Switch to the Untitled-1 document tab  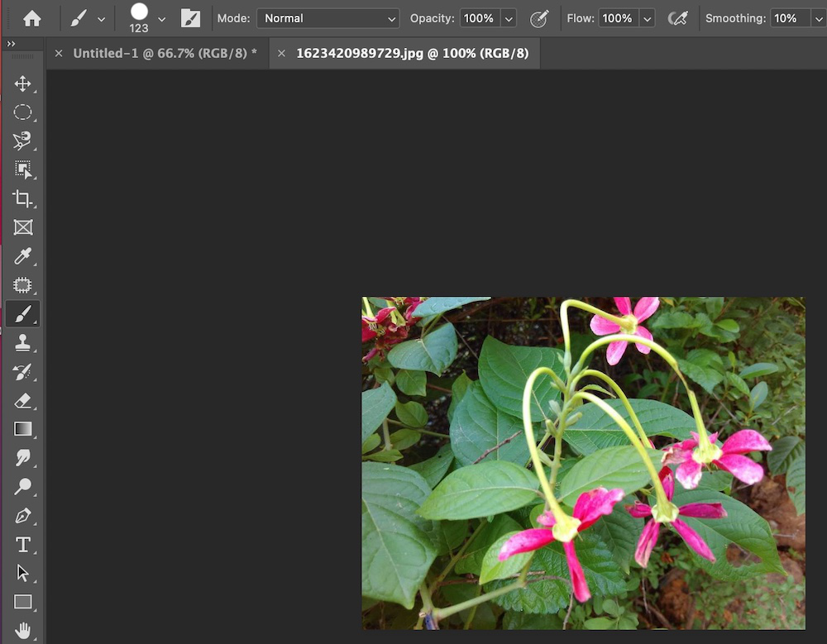pyautogui.click(x=165, y=53)
